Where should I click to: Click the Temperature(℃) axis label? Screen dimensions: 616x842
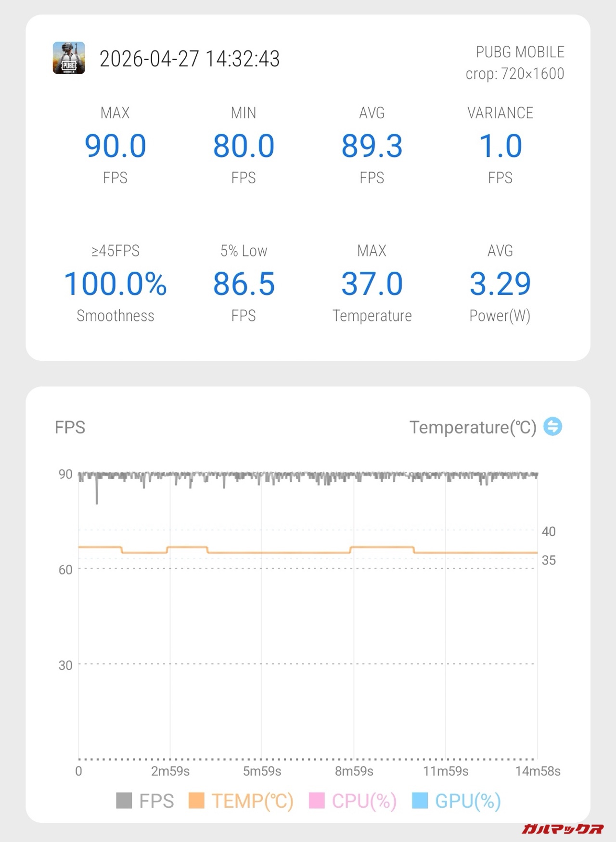pos(473,427)
